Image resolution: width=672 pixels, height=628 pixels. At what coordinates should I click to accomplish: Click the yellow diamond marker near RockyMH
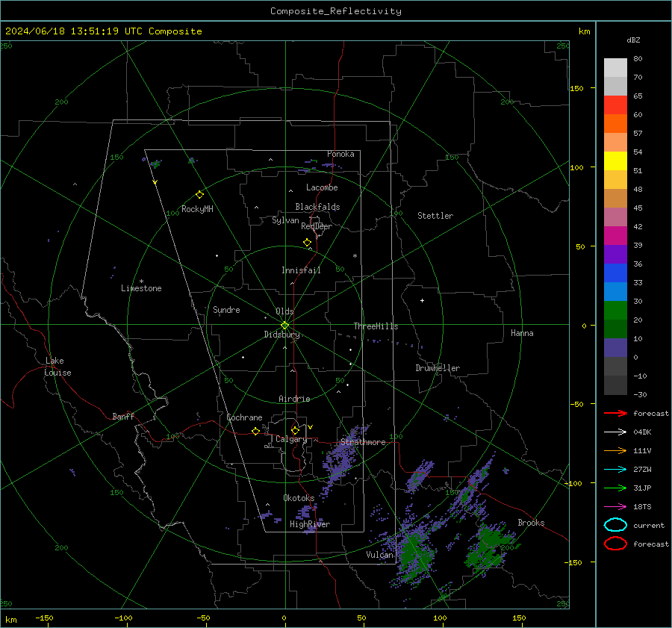199,195
